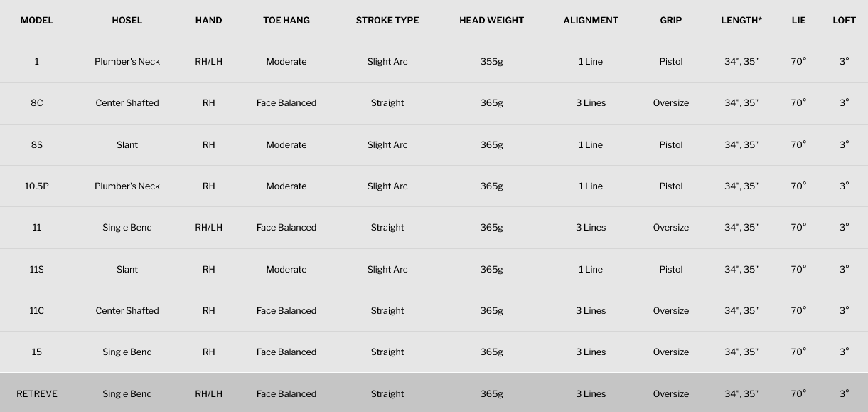Click the LIE column header
868x412 pixels.
(x=799, y=21)
